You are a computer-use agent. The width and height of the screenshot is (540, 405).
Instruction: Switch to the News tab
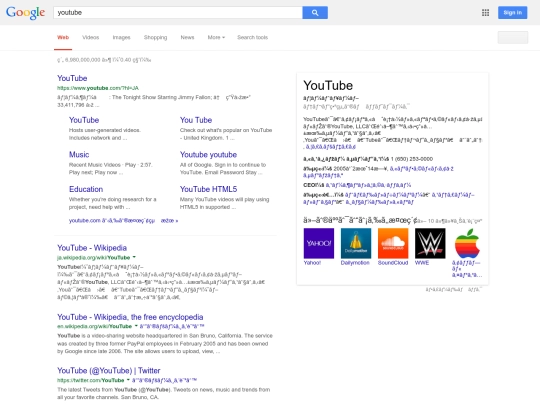click(187, 37)
